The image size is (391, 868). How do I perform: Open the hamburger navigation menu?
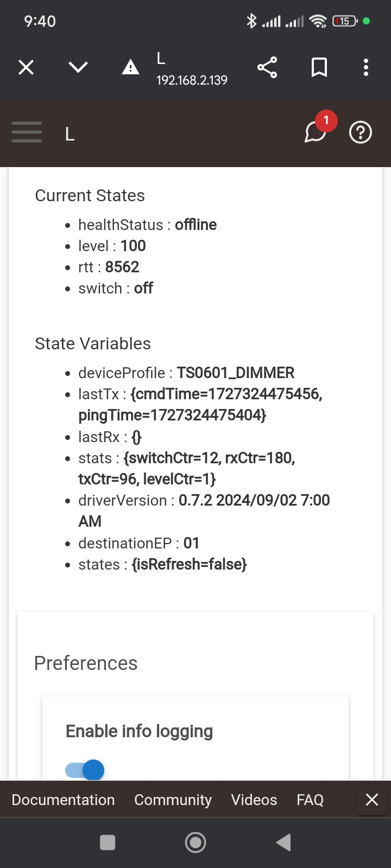(27, 132)
